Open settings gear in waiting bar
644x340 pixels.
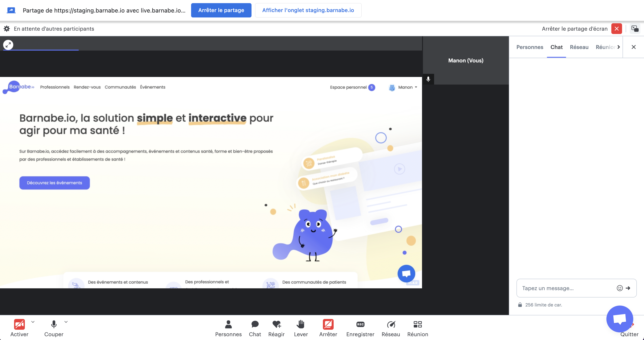tap(7, 29)
